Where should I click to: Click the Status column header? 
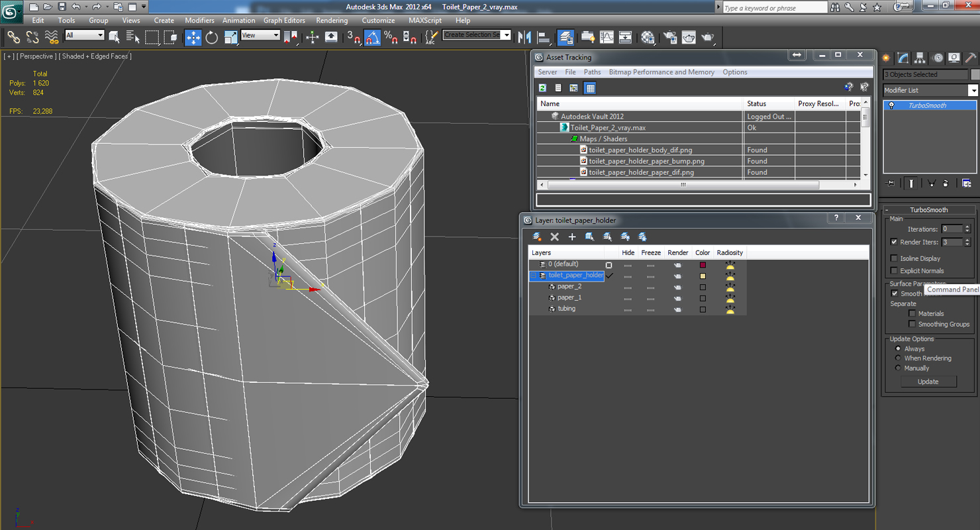768,103
